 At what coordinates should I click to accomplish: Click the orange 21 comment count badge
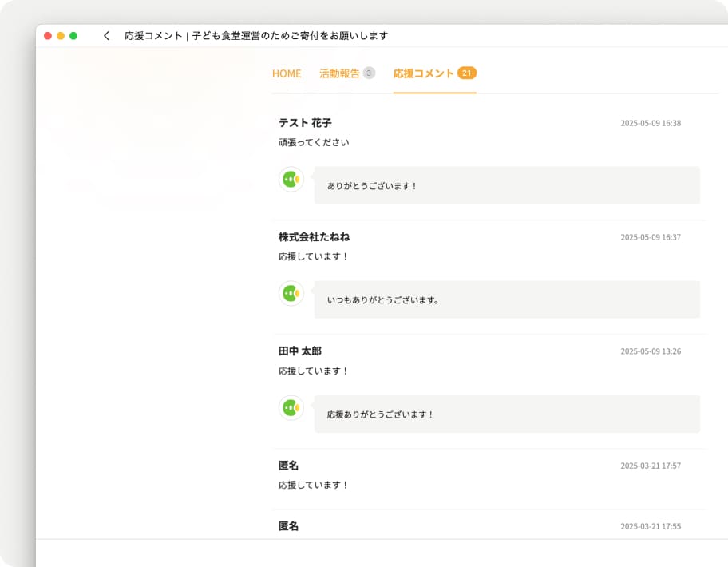467,73
